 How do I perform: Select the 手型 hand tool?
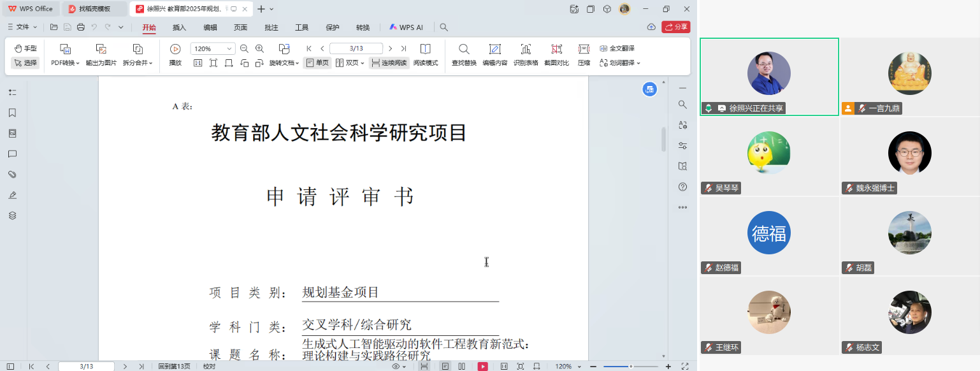tap(25, 48)
